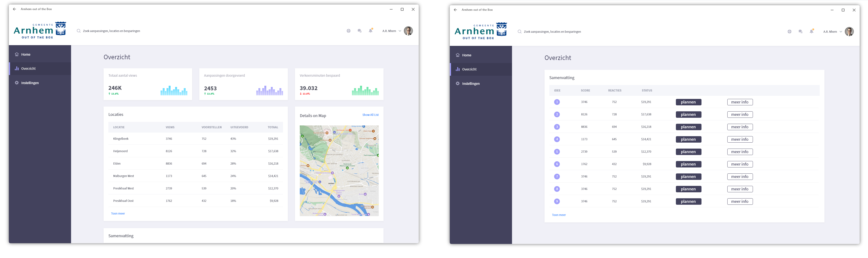
Task: Click the search magnifier icon in left window
Action: pyautogui.click(x=78, y=31)
